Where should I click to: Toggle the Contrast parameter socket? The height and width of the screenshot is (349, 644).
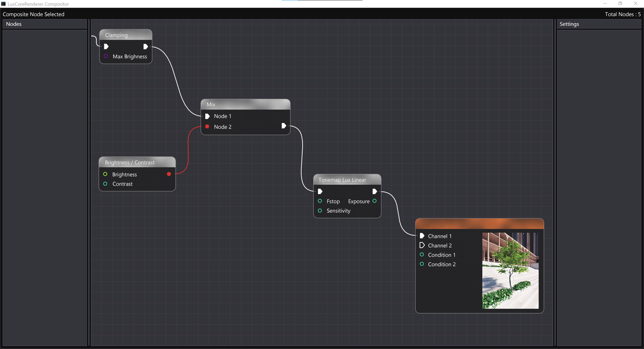[105, 184]
